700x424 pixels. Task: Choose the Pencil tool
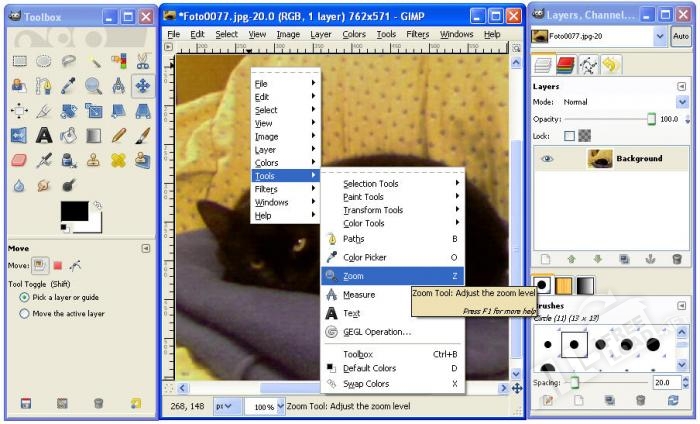[x=119, y=135]
